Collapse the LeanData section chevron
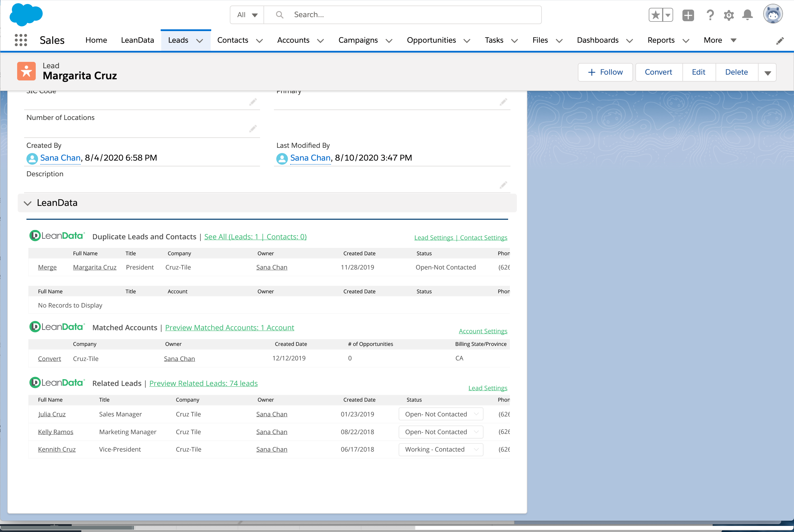Viewport: 794px width, 532px height. pos(28,203)
